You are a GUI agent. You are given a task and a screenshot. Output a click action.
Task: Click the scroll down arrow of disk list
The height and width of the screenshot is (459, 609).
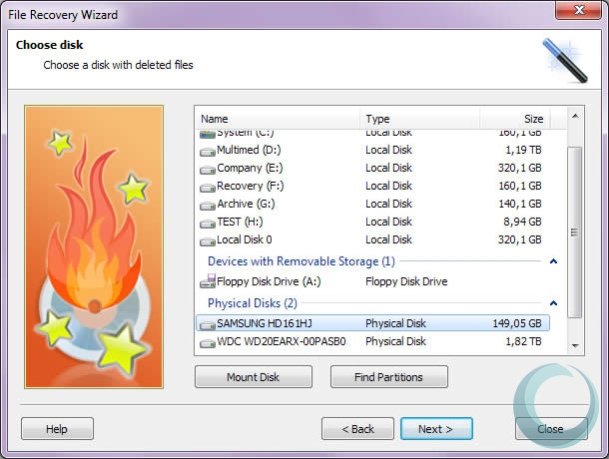coord(575,346)
